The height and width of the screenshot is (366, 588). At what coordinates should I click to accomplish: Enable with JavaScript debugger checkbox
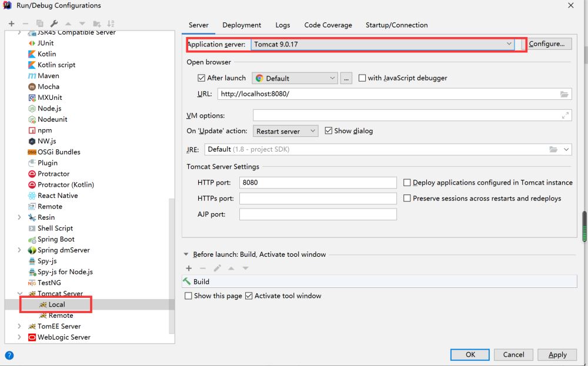click(x=362, y=78)
